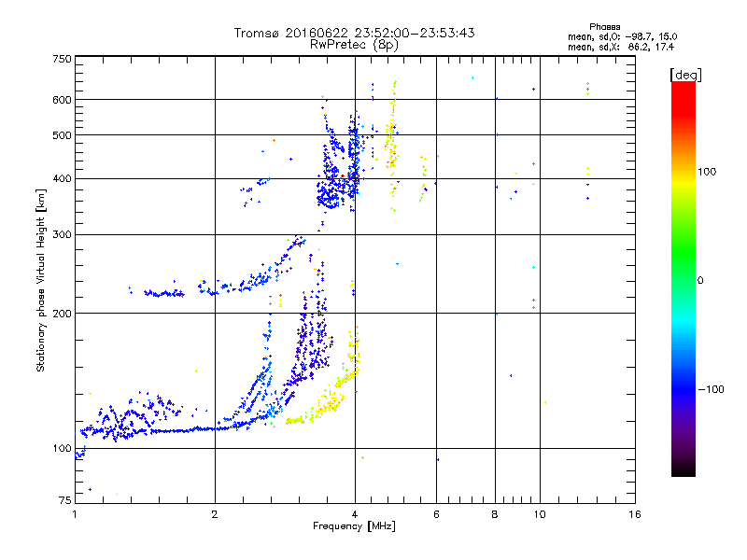Click the y-axis tick label "300"
The width and height of the screenshot is (747, 560).
pos(62,234)
